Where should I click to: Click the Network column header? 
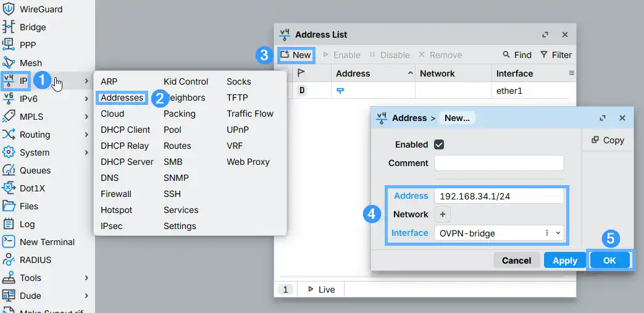click(x=453, y=73)
